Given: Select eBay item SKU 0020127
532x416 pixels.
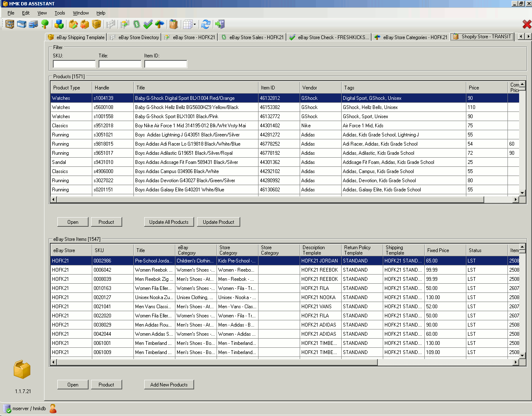Looking at the screenshot, I should coord(113,297).
